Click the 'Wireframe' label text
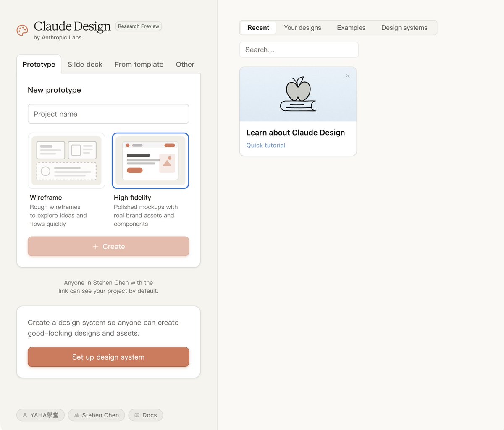Screen dimensions: 504x430 46,198
